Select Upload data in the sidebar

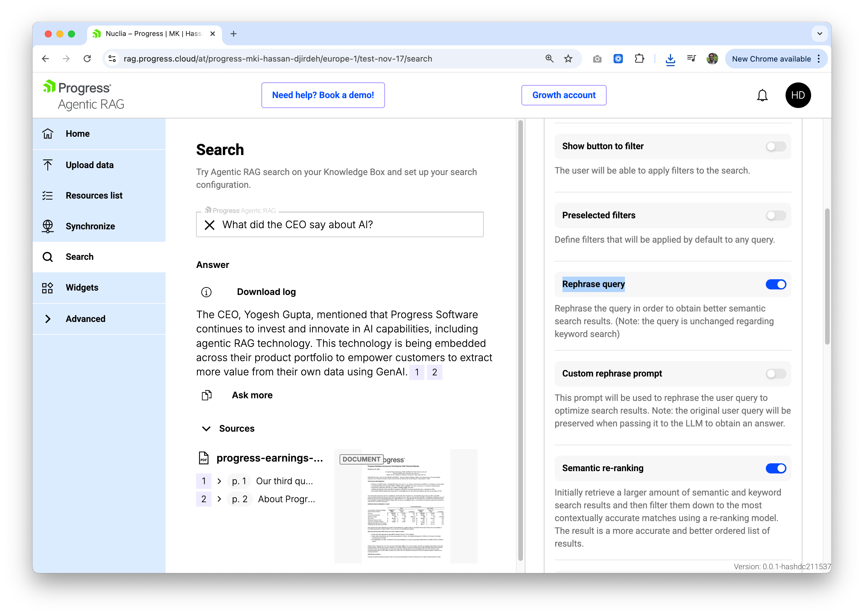pyautogui.click(x=89, y=165)
